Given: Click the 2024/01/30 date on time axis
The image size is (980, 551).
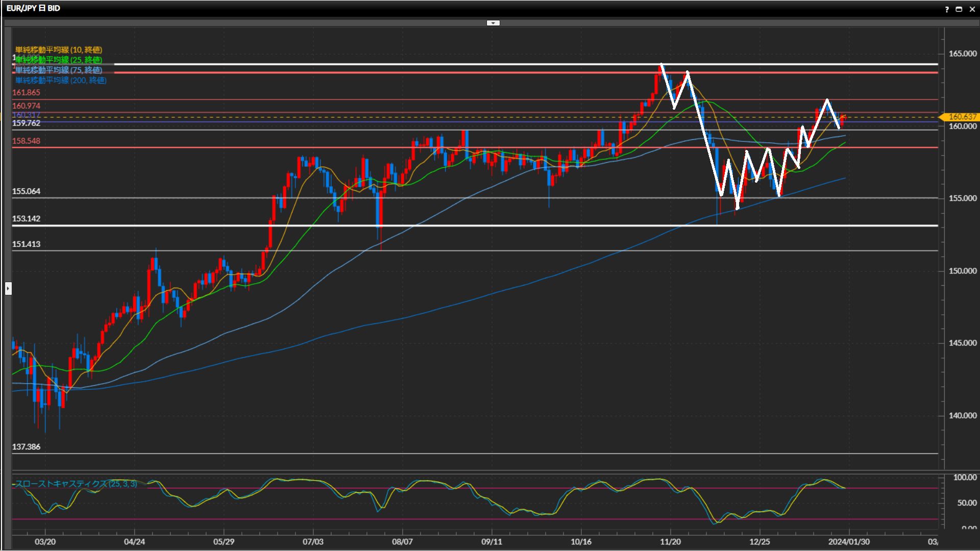Looking at the screenshot, I should point(849,541).
